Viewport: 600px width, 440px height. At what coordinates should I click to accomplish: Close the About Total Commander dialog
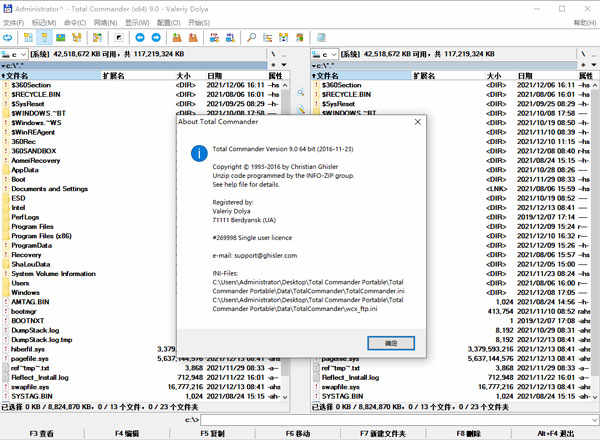[417, 122]
